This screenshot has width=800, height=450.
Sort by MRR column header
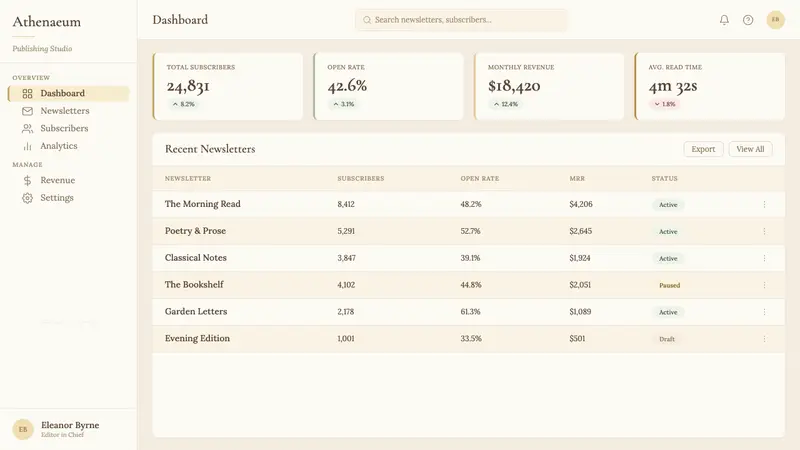[577, 179]
